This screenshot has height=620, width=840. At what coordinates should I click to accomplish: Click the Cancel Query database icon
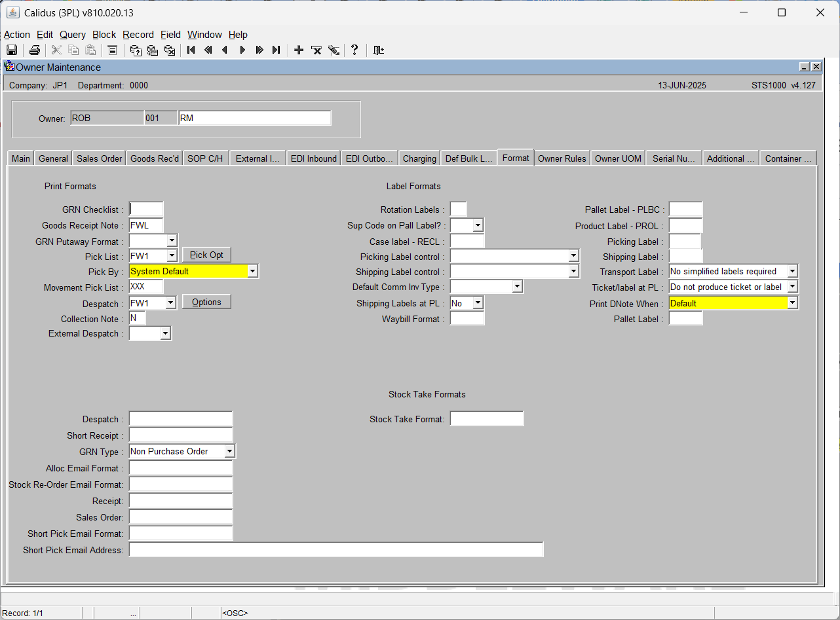(170, 50)
